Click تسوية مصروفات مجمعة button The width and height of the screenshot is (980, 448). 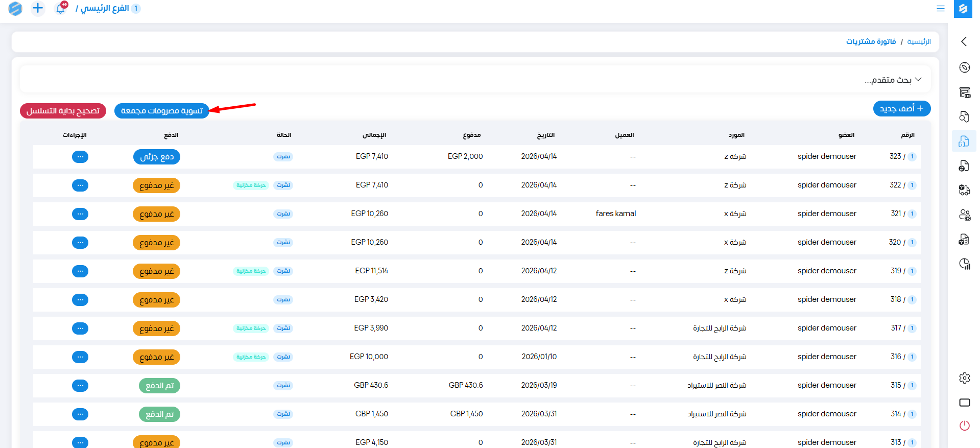162,111
